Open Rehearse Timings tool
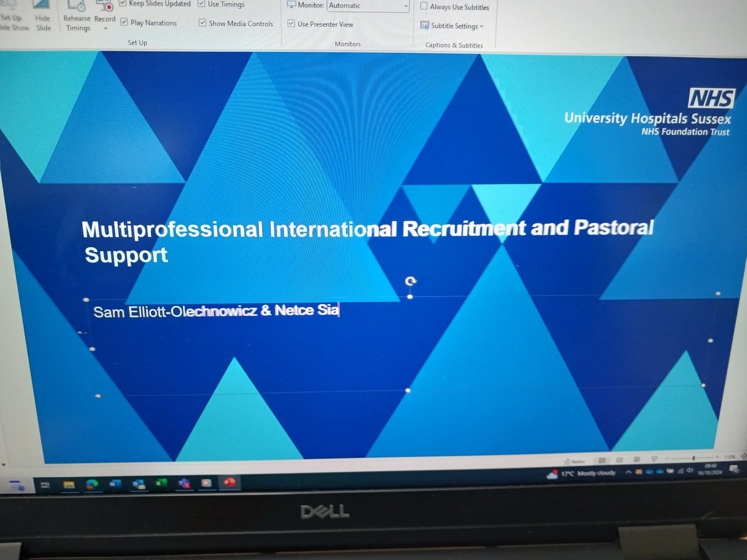The width and height of the screenshot is (747, 560). coord(77,16)
